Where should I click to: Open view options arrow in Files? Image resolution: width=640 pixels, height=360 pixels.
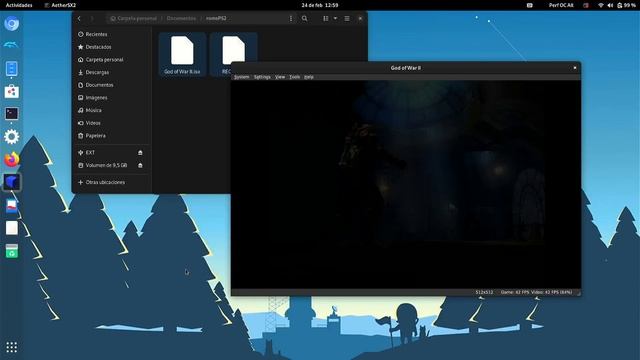point(335,18)
